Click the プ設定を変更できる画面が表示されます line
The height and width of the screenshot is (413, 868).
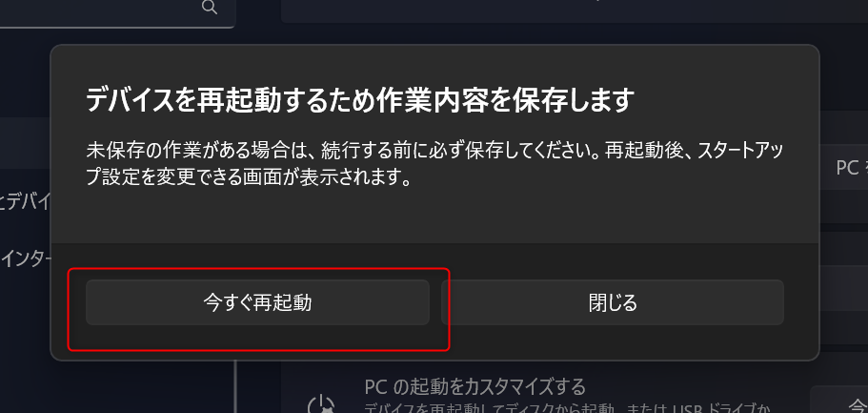(x=249, y=177)
